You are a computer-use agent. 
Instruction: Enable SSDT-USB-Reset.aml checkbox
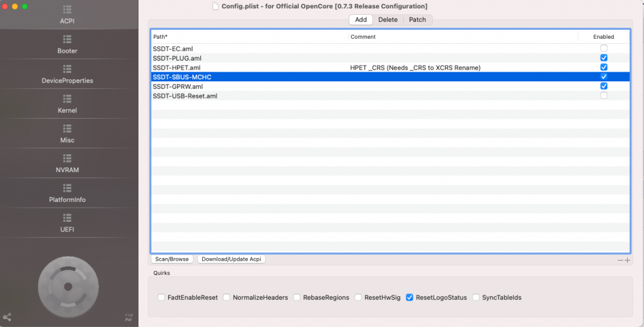point(603,95)
